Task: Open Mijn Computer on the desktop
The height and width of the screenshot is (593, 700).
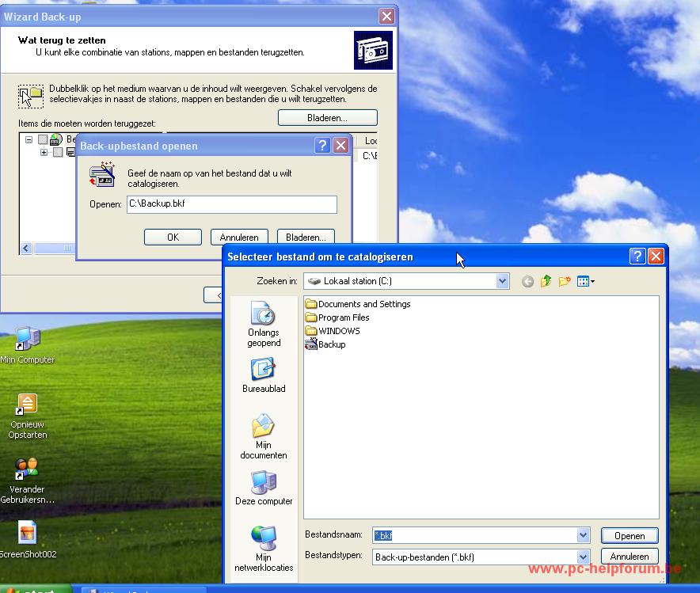Action: [x=28, y=340]
